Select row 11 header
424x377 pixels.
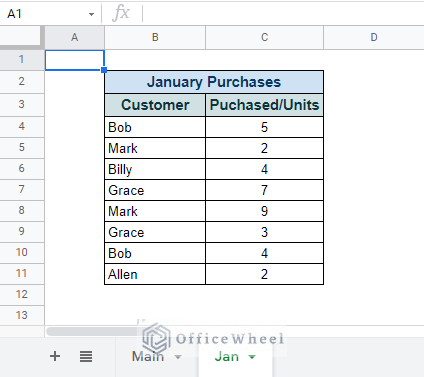(x=22, y=274)
